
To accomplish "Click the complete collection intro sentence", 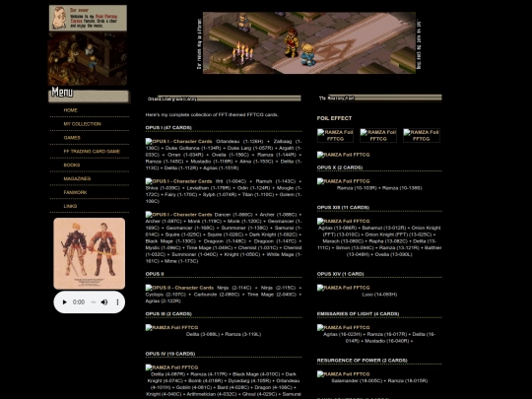I will click(212, 114).
